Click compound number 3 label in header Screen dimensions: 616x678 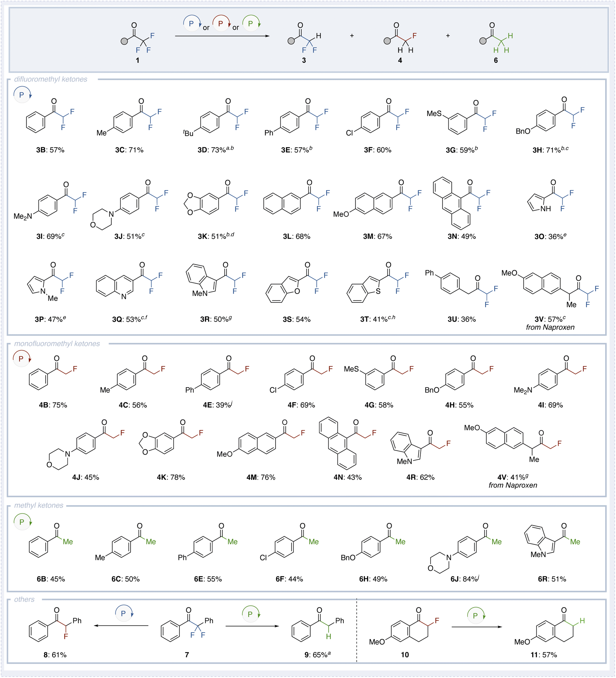[304, 60]
